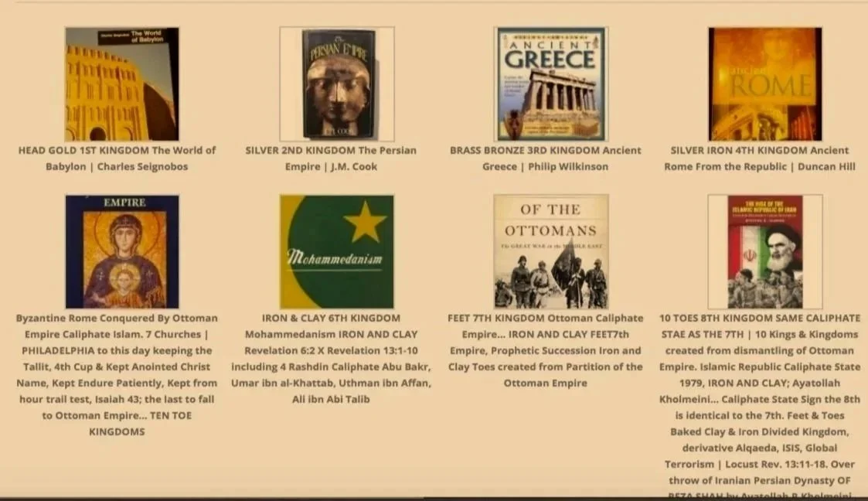Open "The World of Babylon" book cover image
This screenshot has width=868, height=501.
tap(122, 81)
